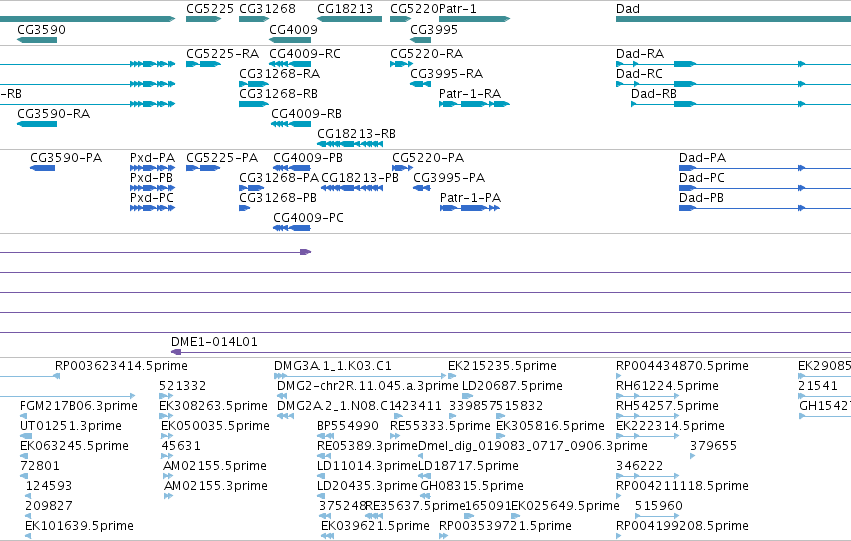Viewport: 851px width, 541px height.
Task: Click protein CG18213-PB feature
Action: pyautogui.click(x=352, y=188)
